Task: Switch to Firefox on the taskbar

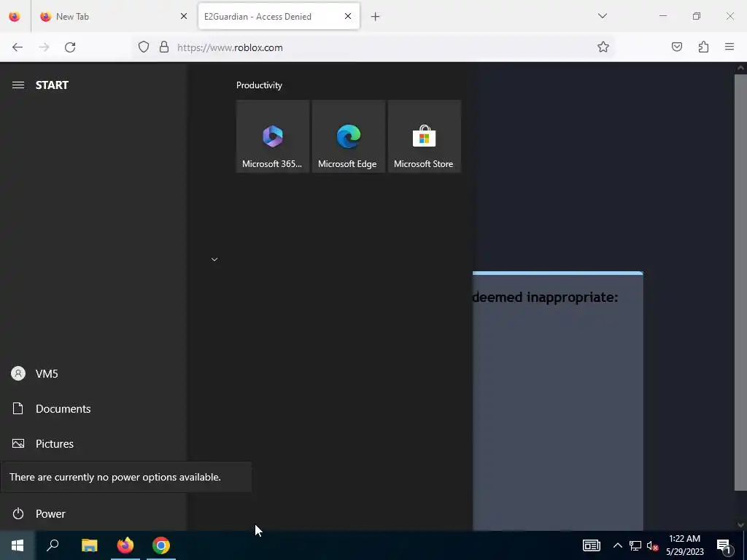Action: [x=125, y=545]
